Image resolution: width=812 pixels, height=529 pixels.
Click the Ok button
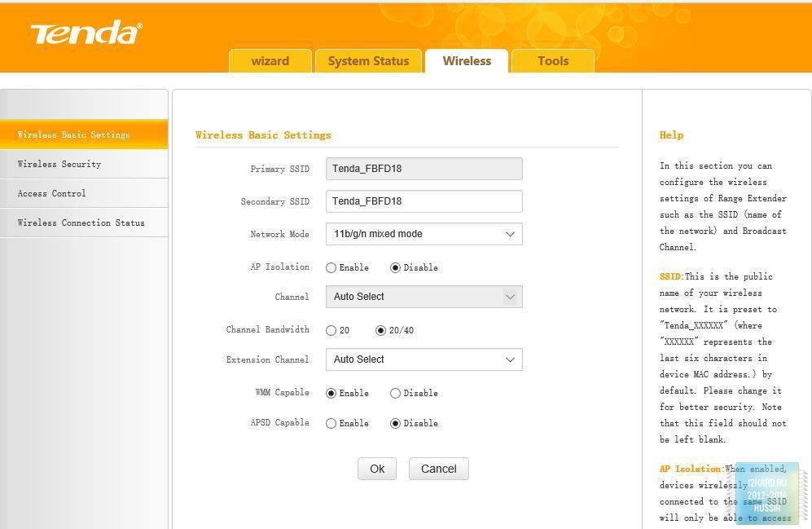[x=376, y=469]
